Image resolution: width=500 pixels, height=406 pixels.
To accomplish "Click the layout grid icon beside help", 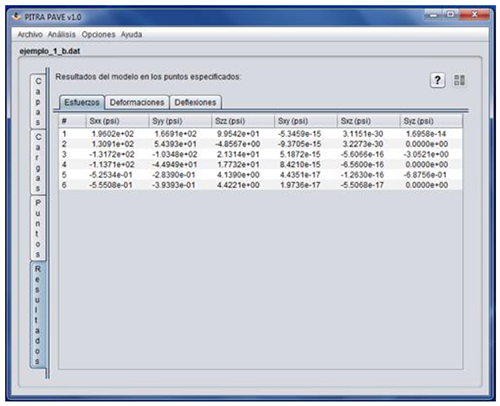I will click(459, 80).
